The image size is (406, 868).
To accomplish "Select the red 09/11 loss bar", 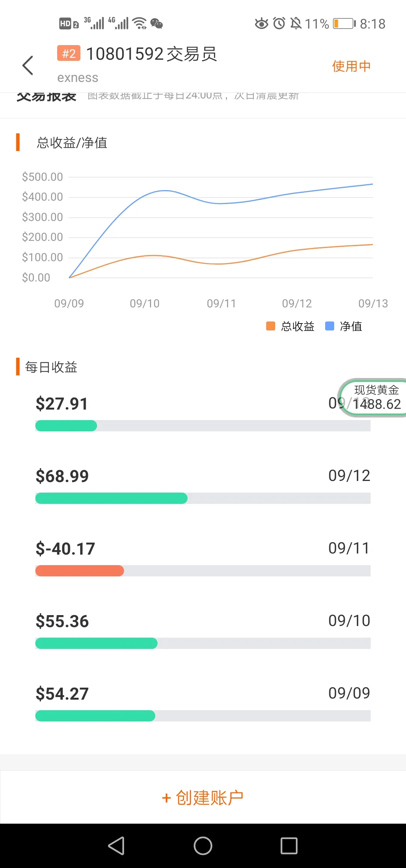I will (x=80, y=571).
